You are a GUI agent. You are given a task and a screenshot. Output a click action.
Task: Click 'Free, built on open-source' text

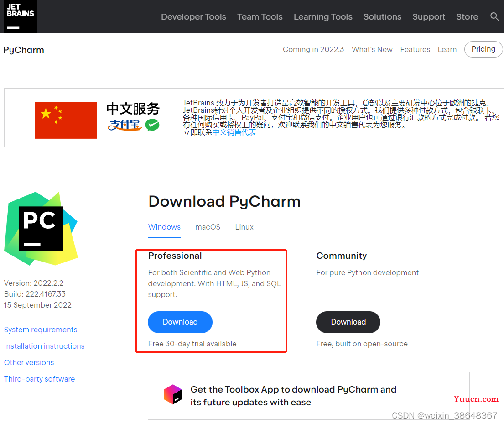pyautogui.click(x=362, y=344)
